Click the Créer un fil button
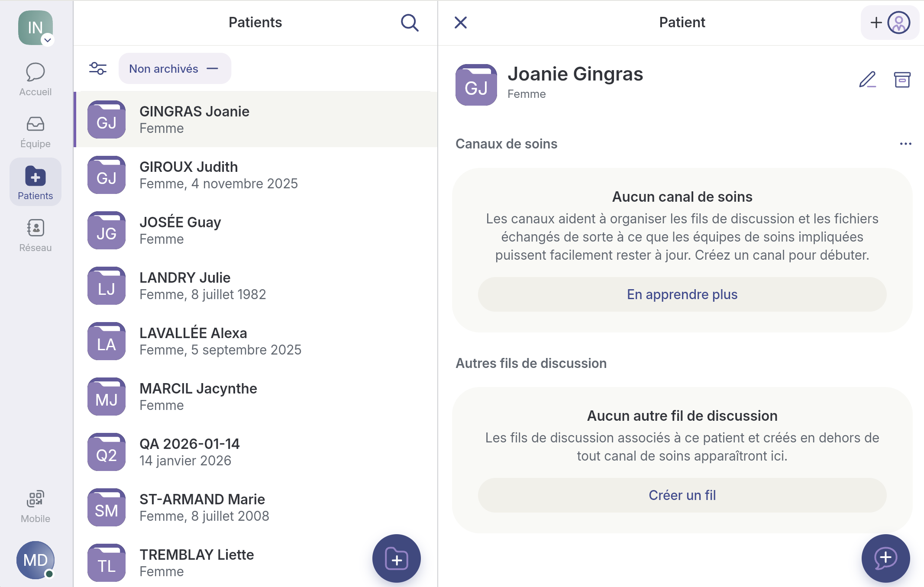Screen dimensions: 924x587 click(x=682, y=495)
